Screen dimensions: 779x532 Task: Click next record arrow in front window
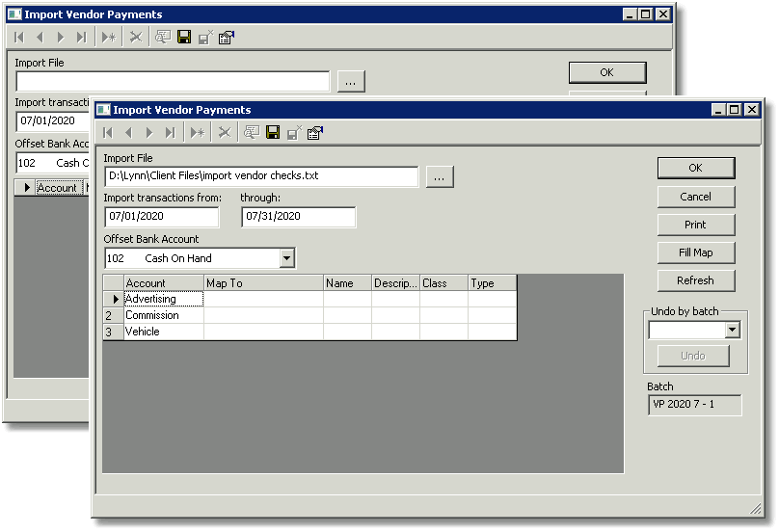pos(149,133)
